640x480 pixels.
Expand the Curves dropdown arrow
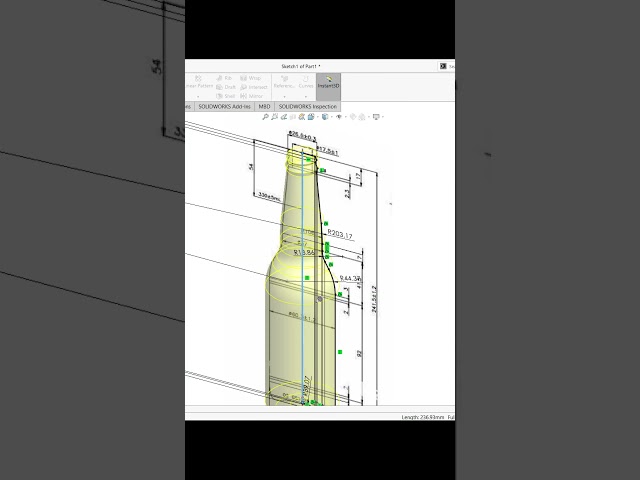click(x=306, y=97)
